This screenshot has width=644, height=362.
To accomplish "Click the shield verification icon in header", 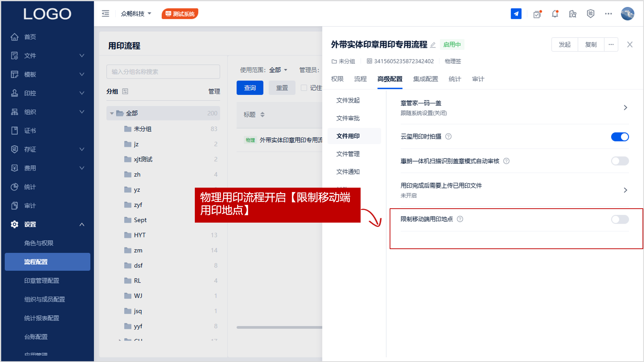I will pos(590,14).
